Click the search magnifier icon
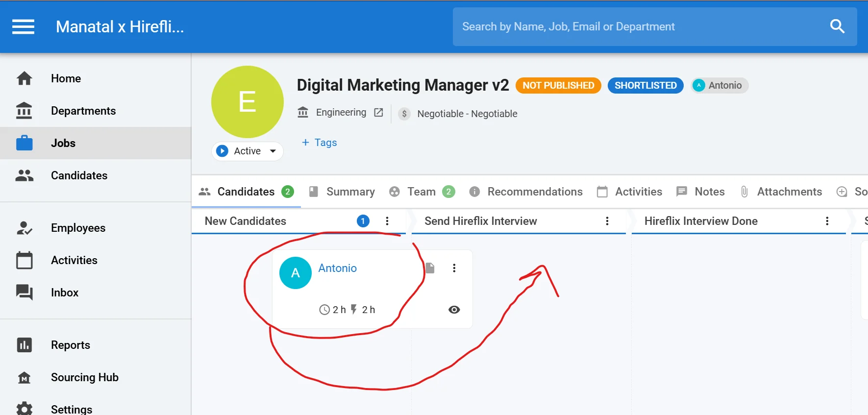The image size is (868, 415). coord(837,26)
